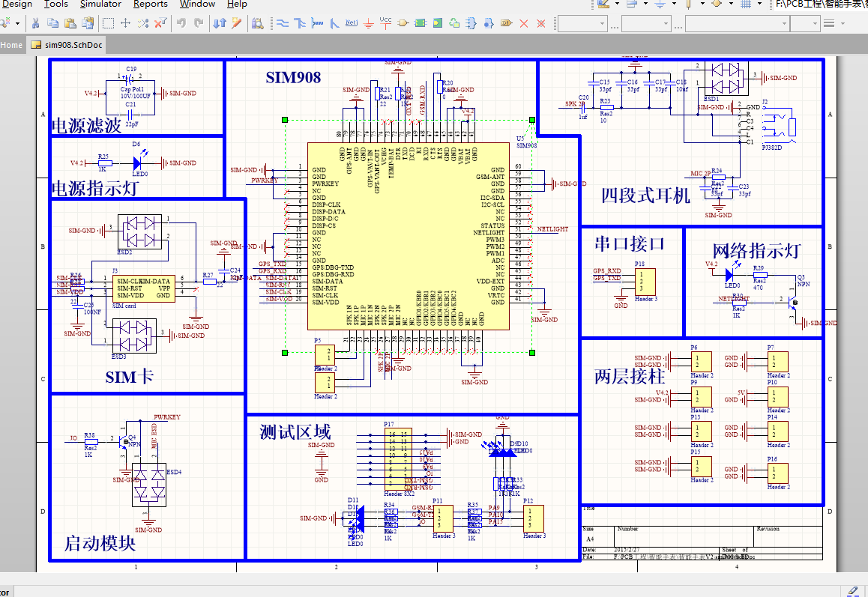Expand the Simulation Sources dropdown arrow
This screenshot has height=597, width=868.
pos(731,3)
